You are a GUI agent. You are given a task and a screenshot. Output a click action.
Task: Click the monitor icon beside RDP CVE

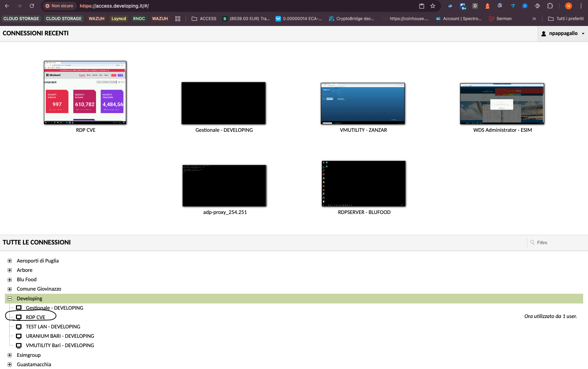click(x=19, y=317)
